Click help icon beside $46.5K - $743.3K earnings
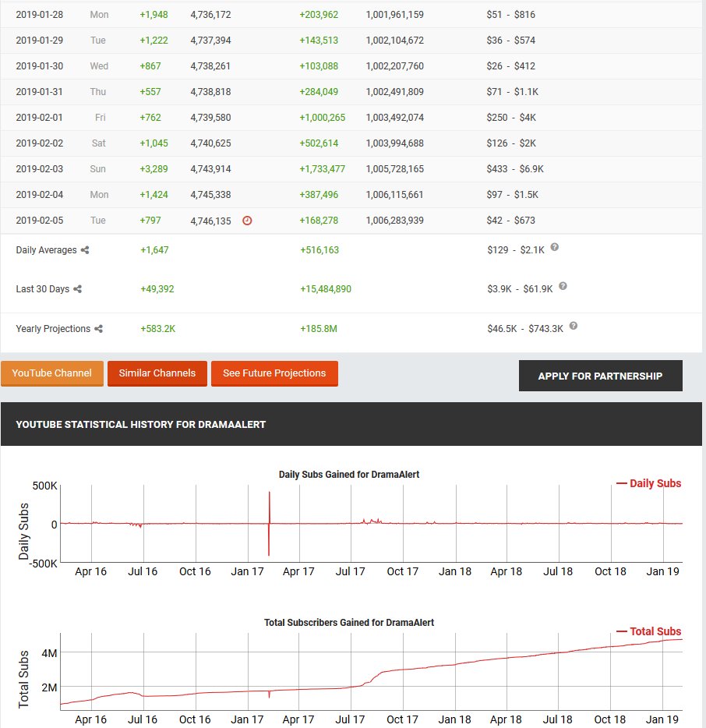 574,326
